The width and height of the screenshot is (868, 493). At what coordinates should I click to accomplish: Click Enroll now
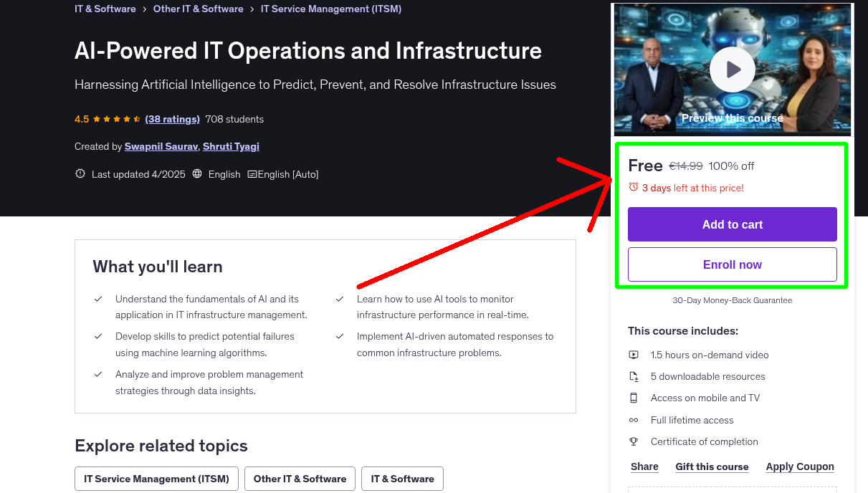pos(732,264)
